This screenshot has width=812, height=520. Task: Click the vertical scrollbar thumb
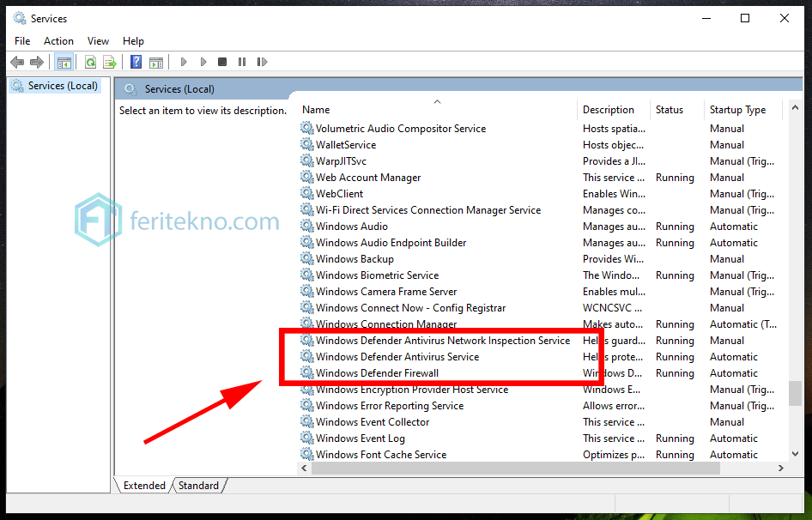coord(795,394)
